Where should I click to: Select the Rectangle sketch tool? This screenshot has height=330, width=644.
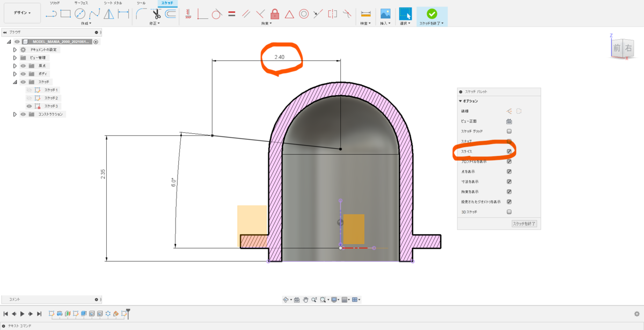click(66, 14)
